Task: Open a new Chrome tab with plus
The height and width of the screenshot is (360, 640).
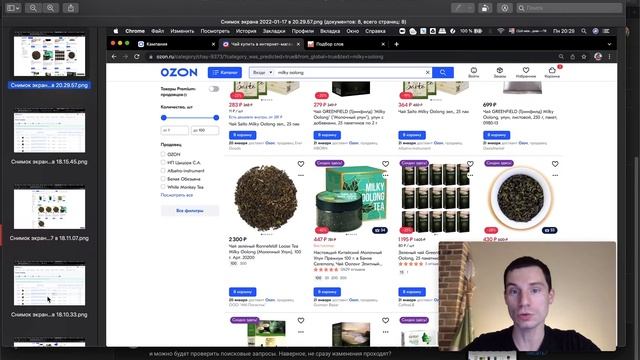Action: click(x=396, y=44)
